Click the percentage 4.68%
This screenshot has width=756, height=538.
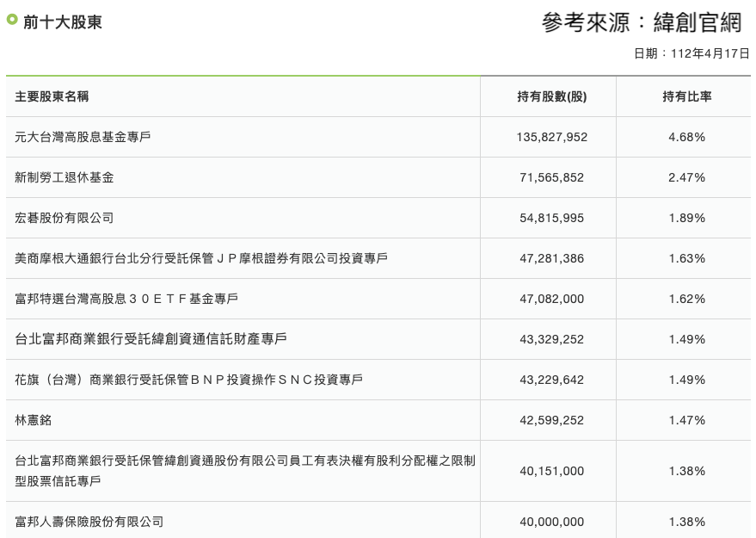pos(687,137)
